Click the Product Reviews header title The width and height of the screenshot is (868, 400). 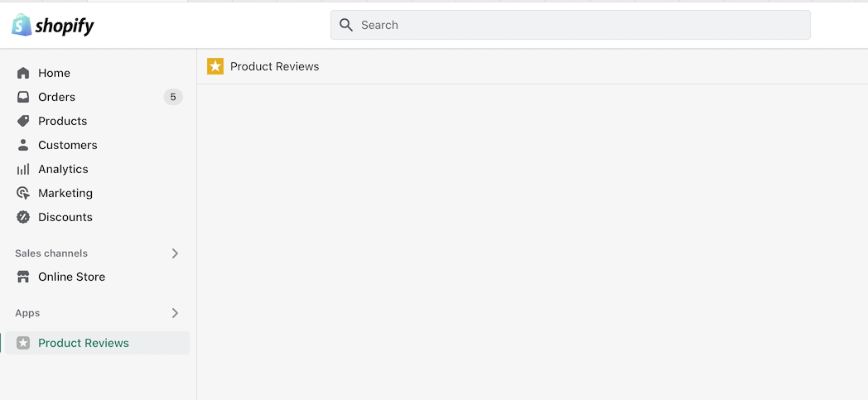274,66
